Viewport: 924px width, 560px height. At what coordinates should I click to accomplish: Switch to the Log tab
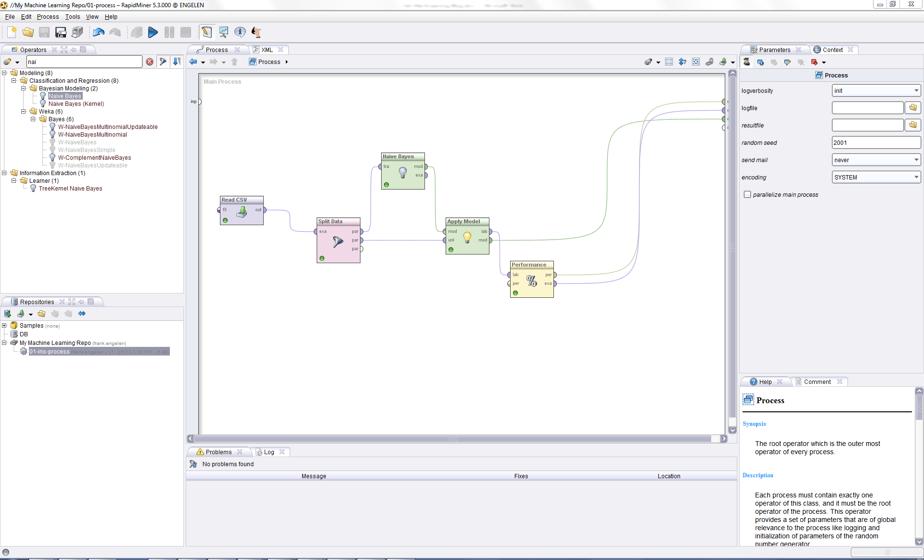[269, 452]
